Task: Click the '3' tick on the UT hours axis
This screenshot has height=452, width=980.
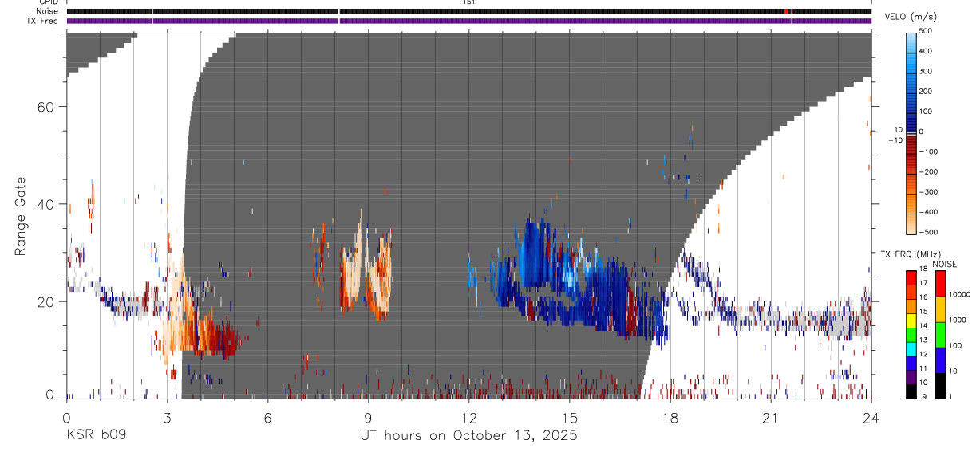Action: pos(167,417)
